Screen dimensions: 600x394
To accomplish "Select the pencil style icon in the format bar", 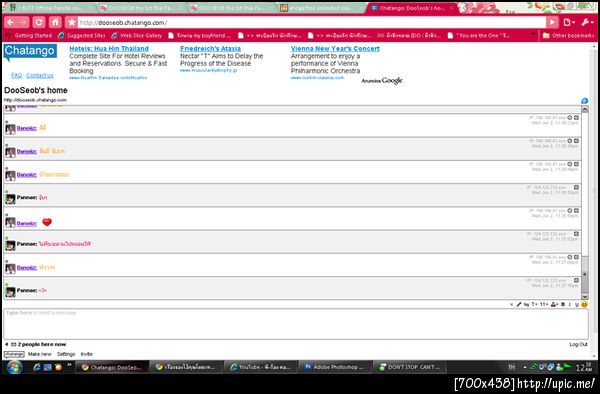I will 519,304.
